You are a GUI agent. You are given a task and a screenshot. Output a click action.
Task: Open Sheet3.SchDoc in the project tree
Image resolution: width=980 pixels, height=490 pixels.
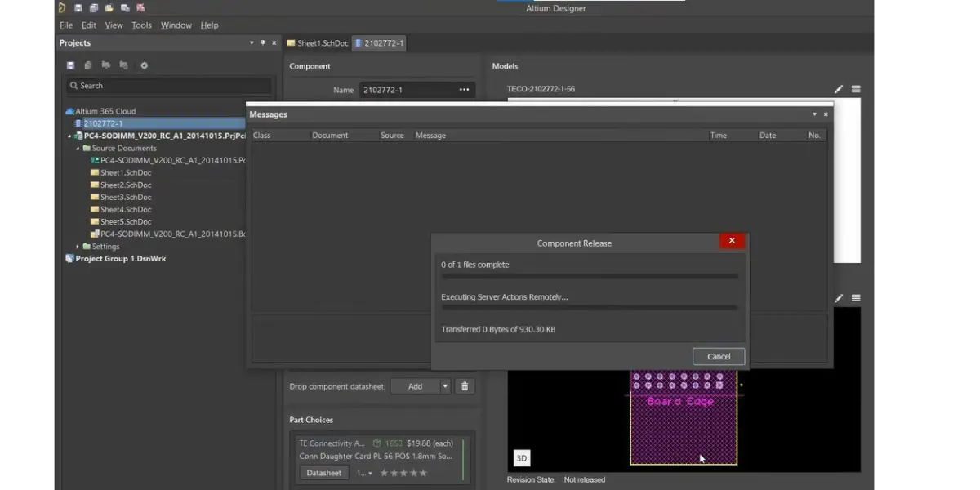click(x=121, y=198)
